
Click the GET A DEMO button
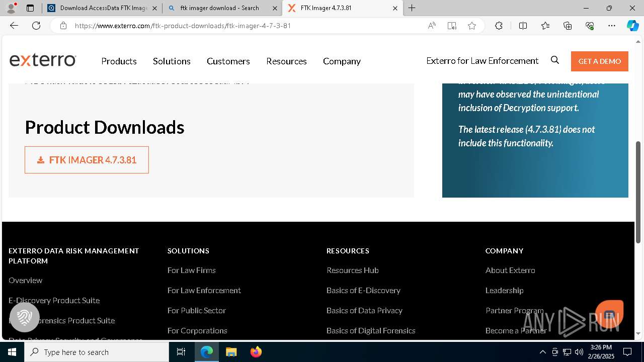coord(600,61)
